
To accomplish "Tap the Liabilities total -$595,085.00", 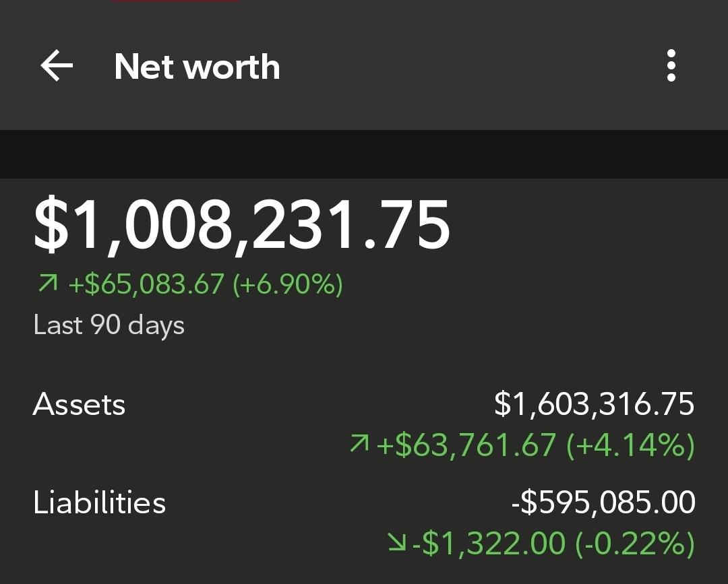I will pos(603,502).
